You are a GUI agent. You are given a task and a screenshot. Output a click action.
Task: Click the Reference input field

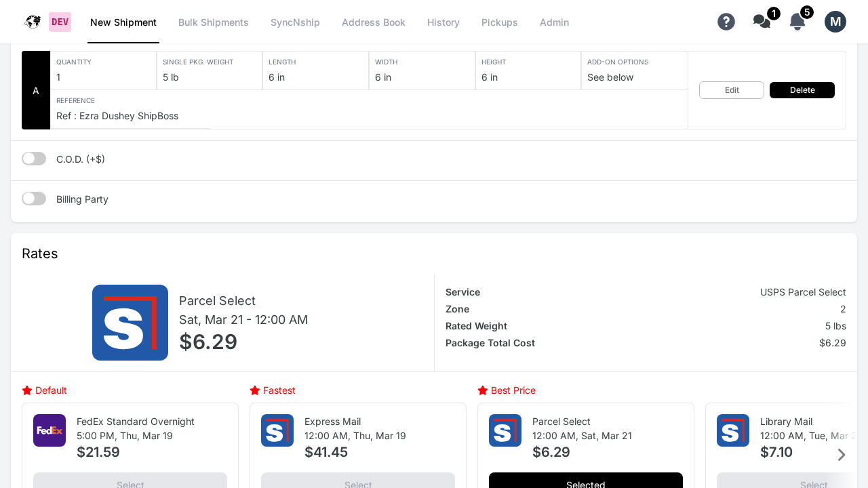tap(130, 116)
